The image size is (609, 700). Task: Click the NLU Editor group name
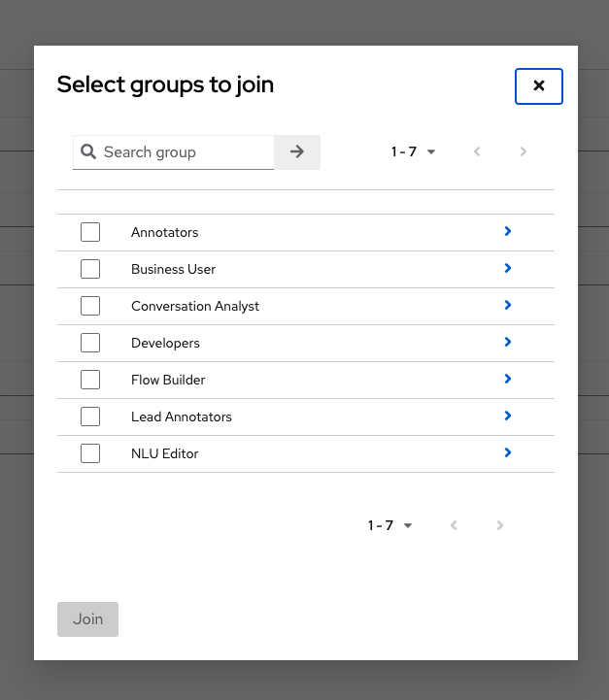click(x=165, y=453)
